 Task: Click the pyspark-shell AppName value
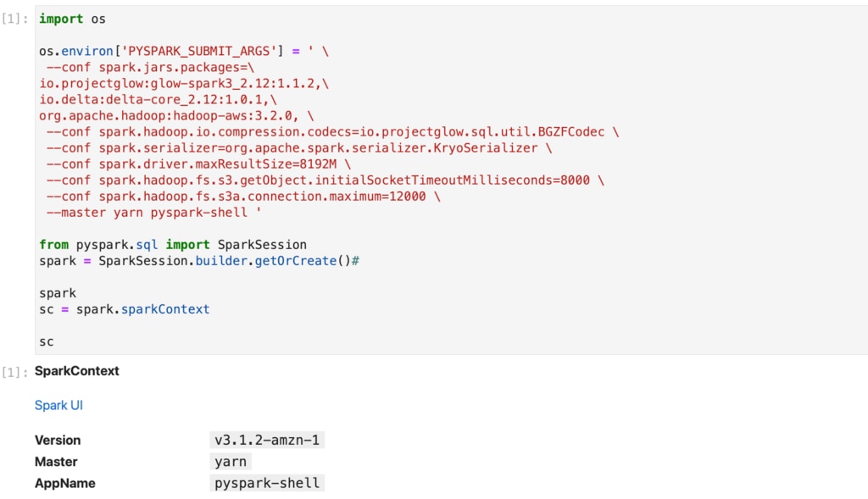coord(267,483)
